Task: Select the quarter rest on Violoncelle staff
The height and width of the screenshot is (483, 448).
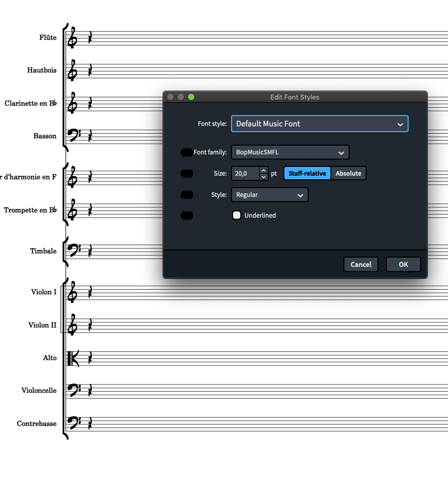Action: coord(90,391)
